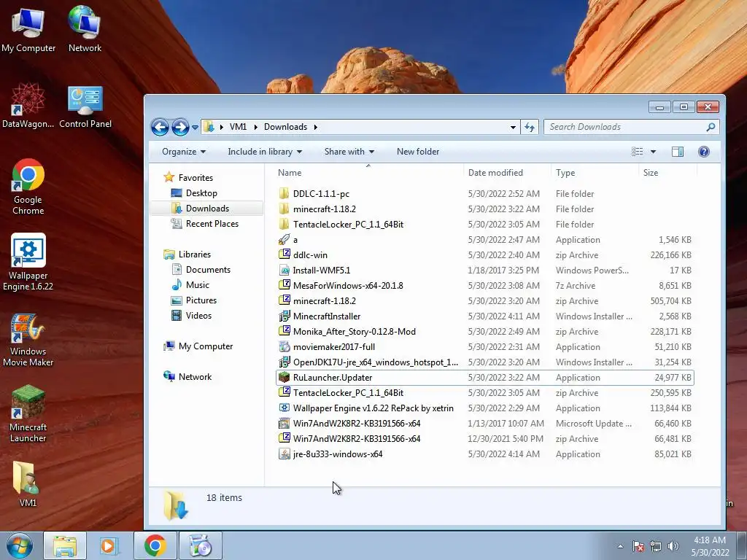Open the Windows Movie Maker desktop shortcut
The width and height of the screenshot is (747, 560).
pyautogui.click(x=28, y=340)
